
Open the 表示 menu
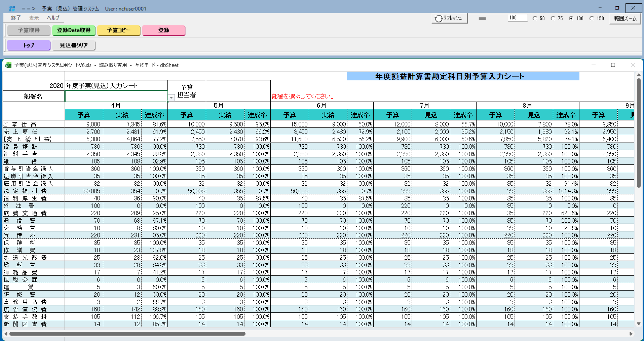click(34, 18)
